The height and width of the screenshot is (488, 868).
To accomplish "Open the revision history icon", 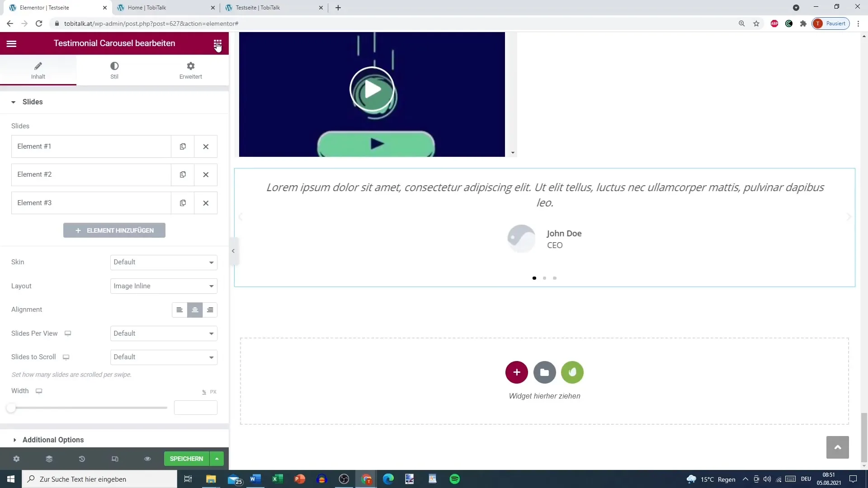I will 82,459.
